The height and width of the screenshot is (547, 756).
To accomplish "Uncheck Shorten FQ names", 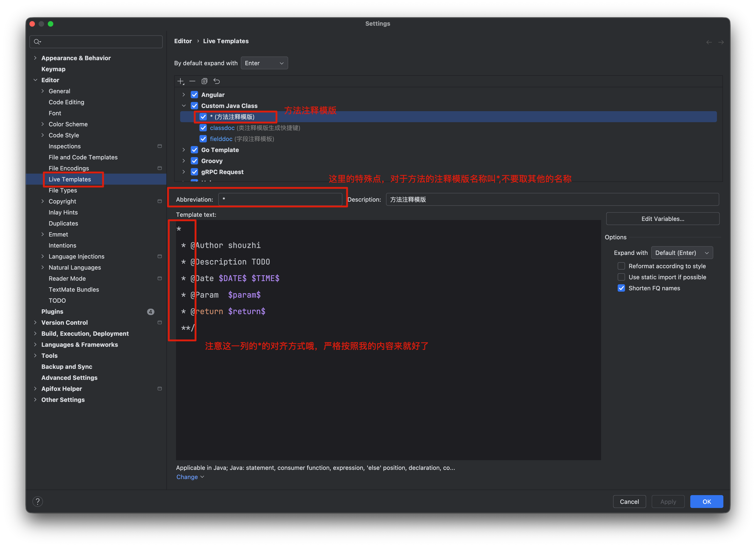I will (x=621, y=288).
